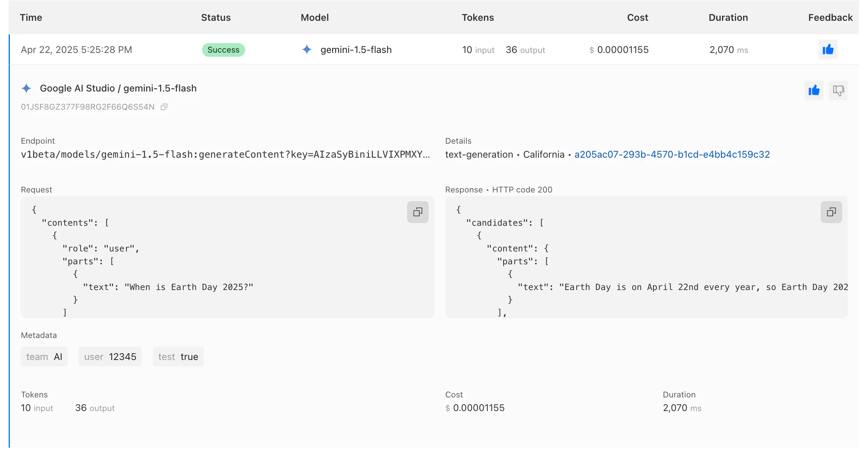The image size is (868, 453).
Task: Click the '36 output' token count in the table row
Action: [526, 50]
